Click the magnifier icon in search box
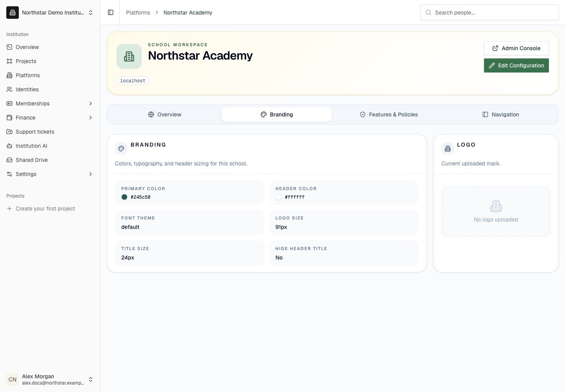Image resolution: width=565 pixels, height=392 pixels. pyautogui.click(x=428, y=13)
